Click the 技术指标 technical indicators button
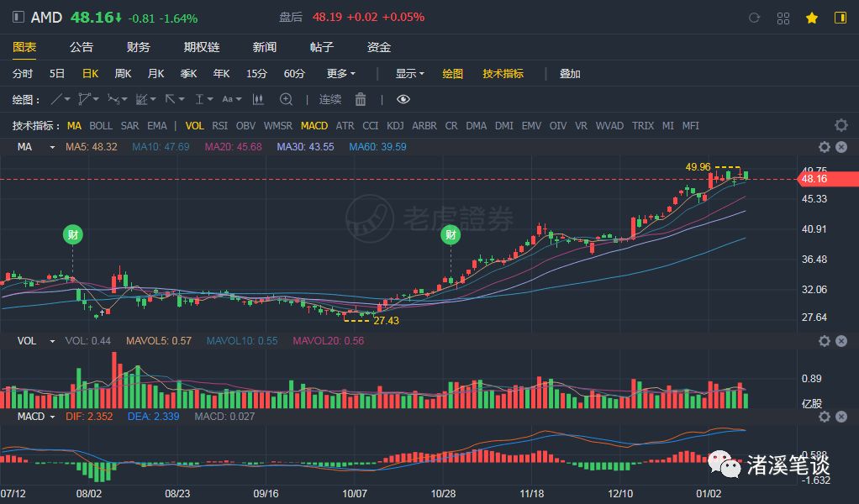 pyautogui.click(x=503, y=73)
